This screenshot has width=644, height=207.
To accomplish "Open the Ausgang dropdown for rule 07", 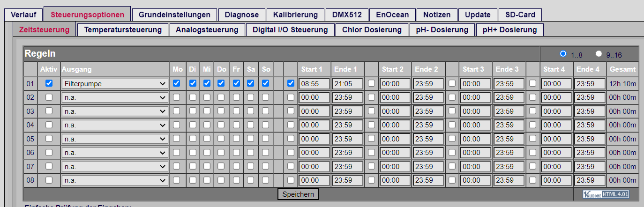I will click(x=114, y=167).
